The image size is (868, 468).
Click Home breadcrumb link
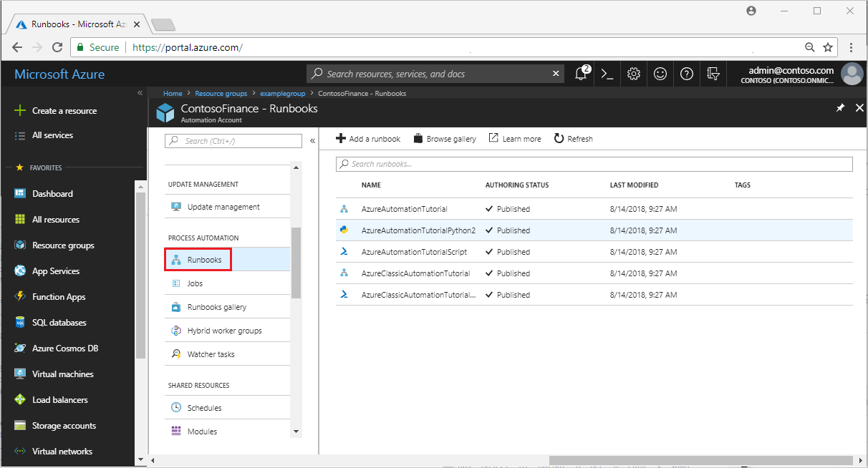173,94
